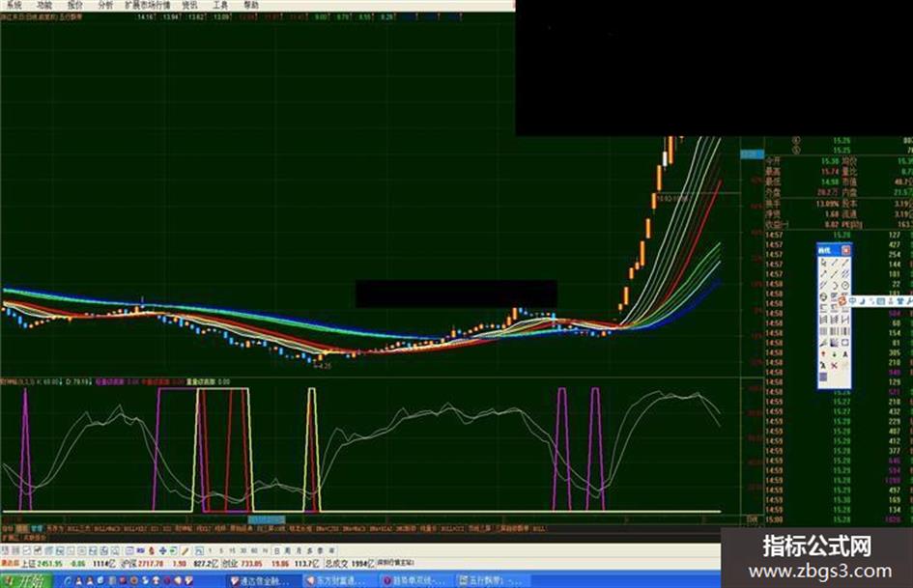Open the 分析 menu
Image resolution: width=913 pixels, height=588 pixels.
pos(105,5)
